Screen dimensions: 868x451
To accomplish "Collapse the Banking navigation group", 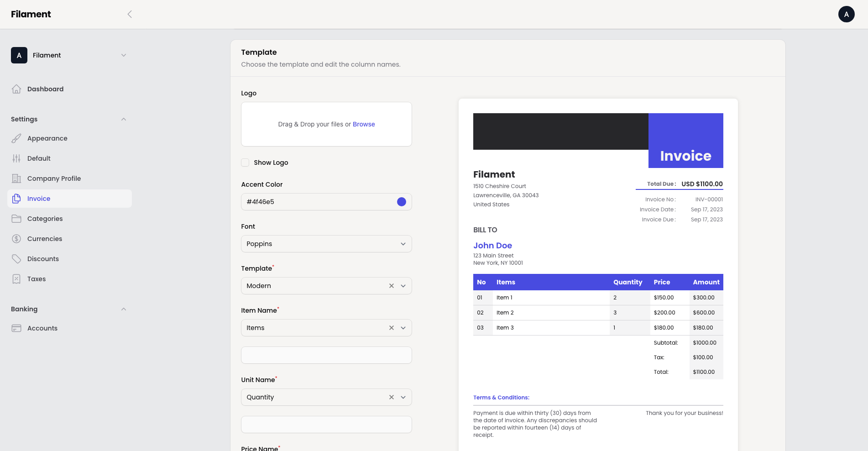I will 124,309.
